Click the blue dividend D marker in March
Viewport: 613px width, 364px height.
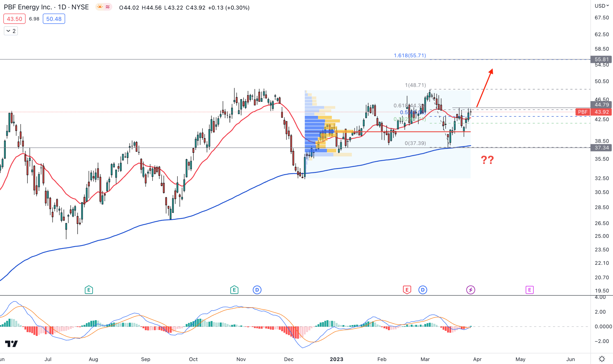(423, 290)
